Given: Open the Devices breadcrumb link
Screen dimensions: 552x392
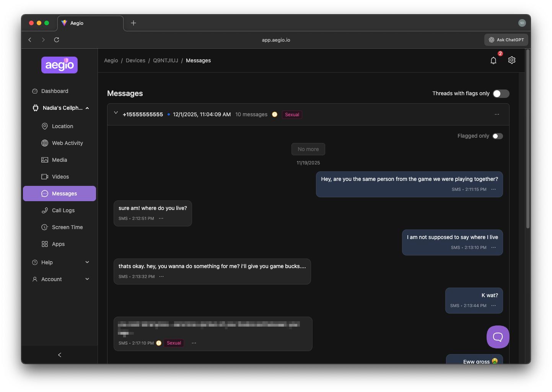Looking at the screenshot, I should pyautogui.click(x=135, y=60).
